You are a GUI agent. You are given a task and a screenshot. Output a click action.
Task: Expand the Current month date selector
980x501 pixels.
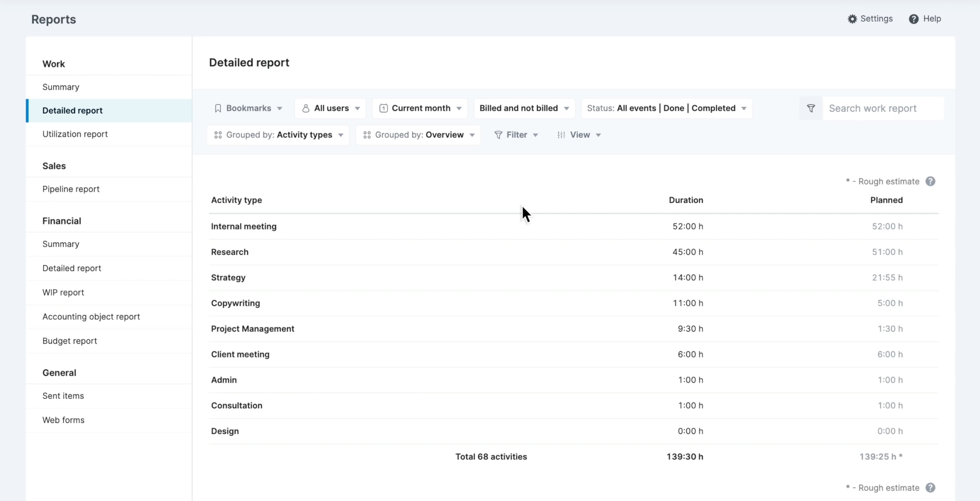click(420, 108)
